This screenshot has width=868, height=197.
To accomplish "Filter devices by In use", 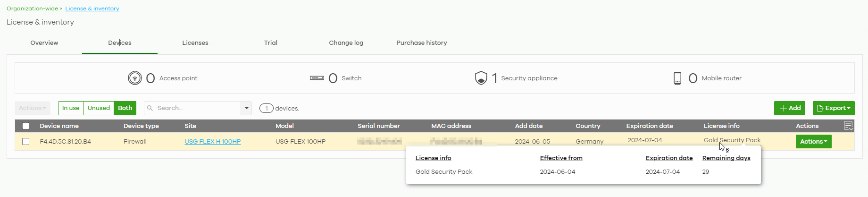I will [71, 108].
